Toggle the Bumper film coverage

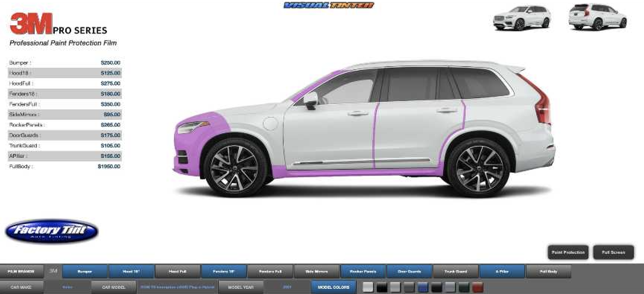[85, 272]
